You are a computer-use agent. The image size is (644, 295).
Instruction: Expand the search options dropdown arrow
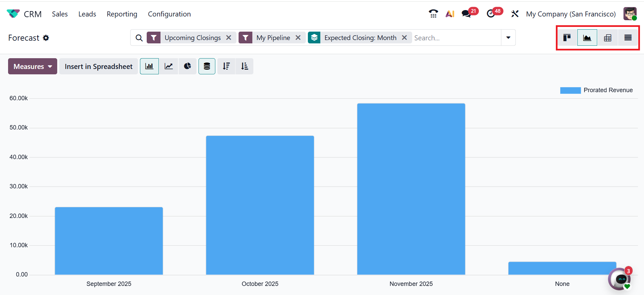508,38
